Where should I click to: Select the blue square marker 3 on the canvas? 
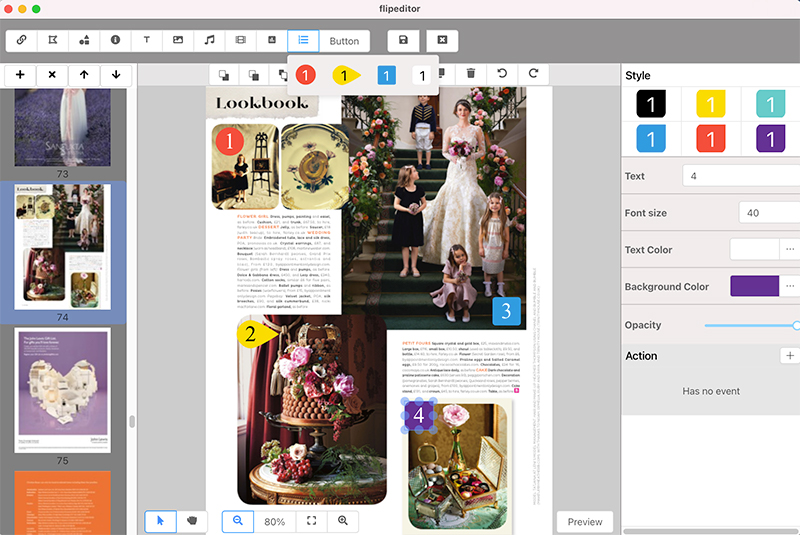coord(506,311)
